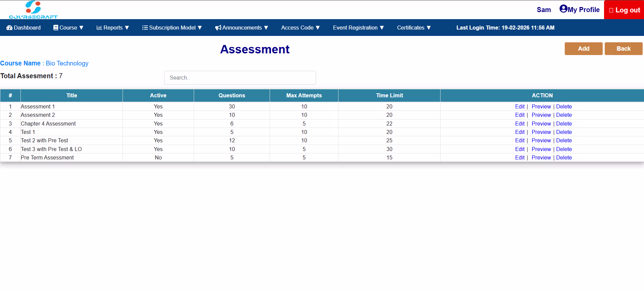Image resolution: width=644 pixels, height=291 pixels.
Task: Edit Test 3 with Pre Test & LO
Action: (x=520, y=149)
